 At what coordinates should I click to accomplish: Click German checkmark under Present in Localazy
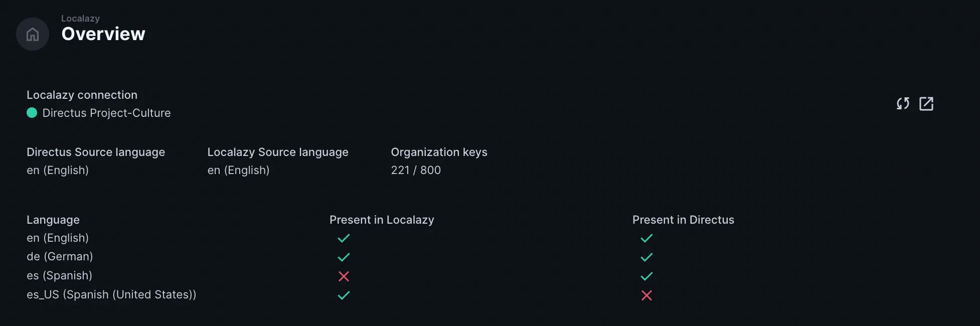pos(344,257)
